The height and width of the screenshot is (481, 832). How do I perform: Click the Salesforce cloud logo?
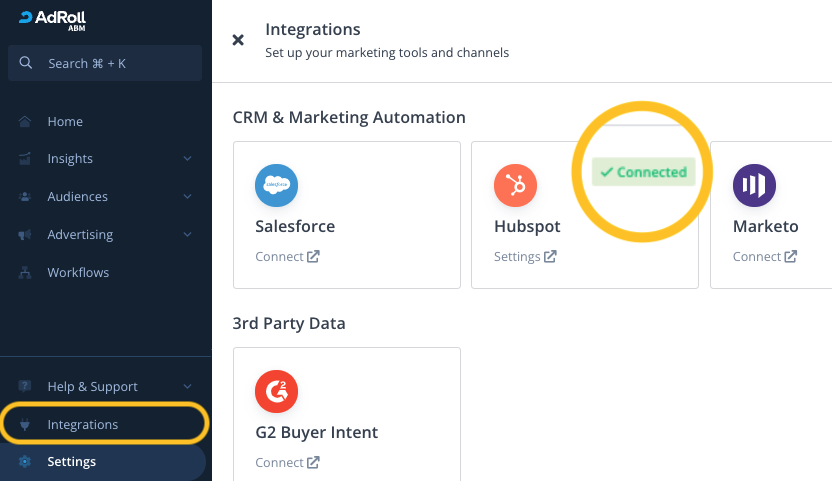(277, 185)
